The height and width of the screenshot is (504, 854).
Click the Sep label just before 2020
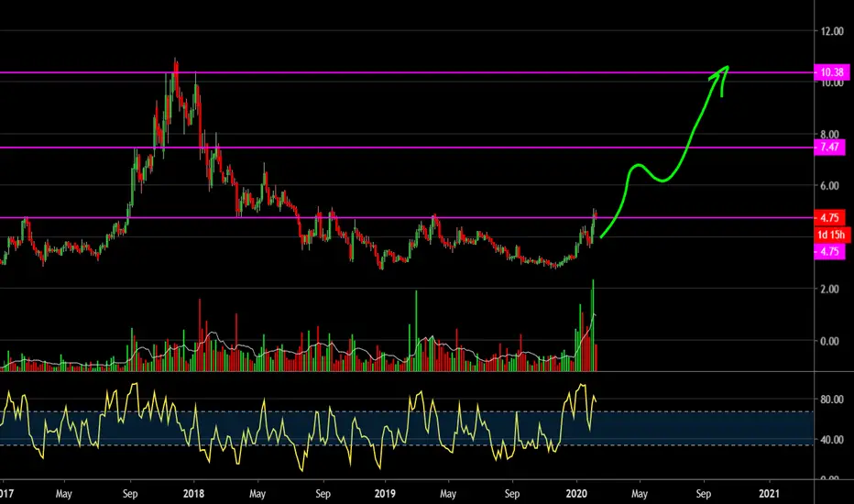coord(512,494)
